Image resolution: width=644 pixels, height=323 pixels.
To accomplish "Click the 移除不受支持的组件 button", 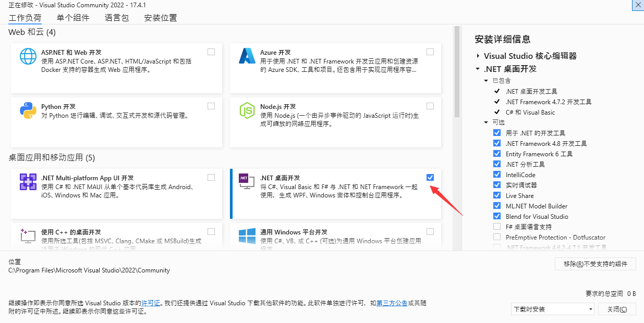I will coord(596,264).
